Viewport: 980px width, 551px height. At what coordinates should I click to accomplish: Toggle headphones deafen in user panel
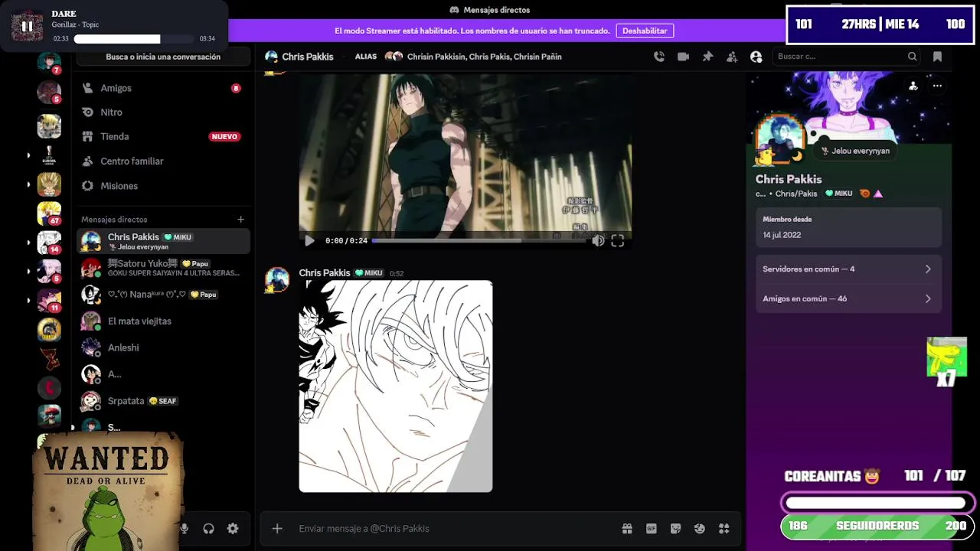pyautogui.click(x=208, y=529)
